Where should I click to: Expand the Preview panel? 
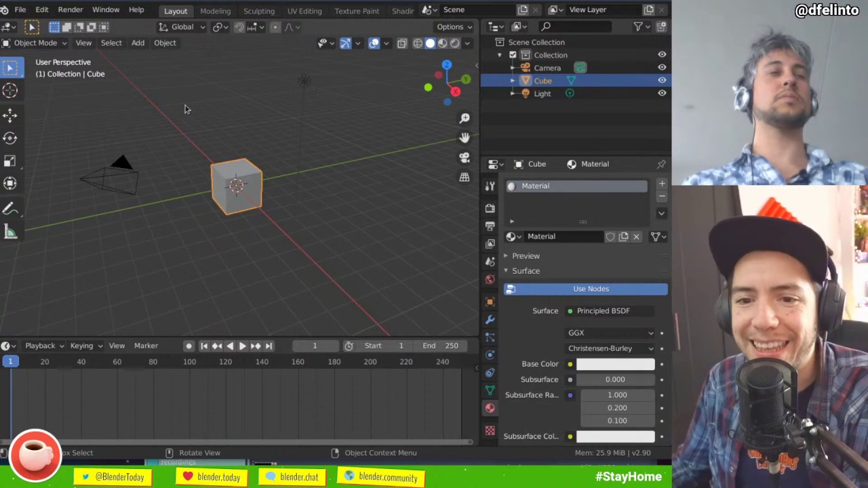[526, 256]
